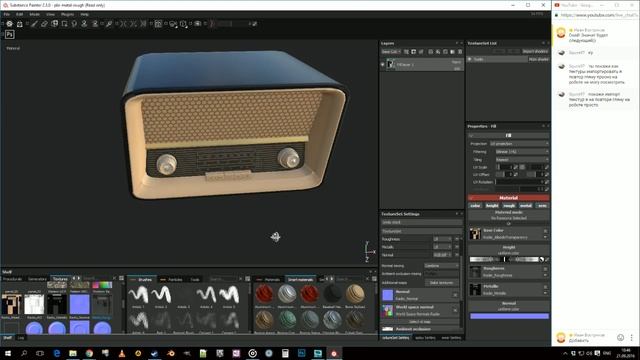640x360 pixels.
Task: Click the Bake textures button
Action: (x=441, y=282)
